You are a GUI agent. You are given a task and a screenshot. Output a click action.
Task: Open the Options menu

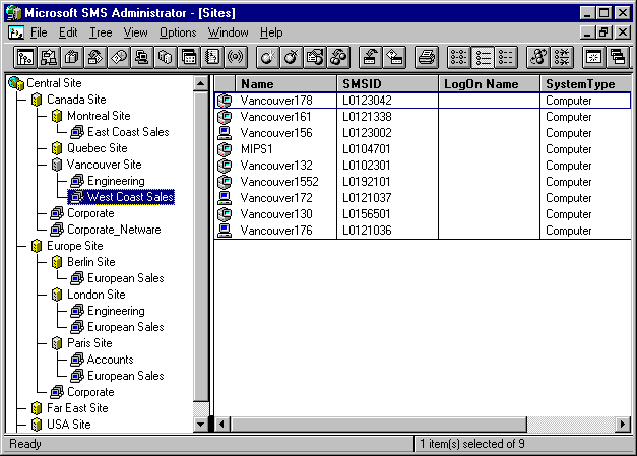(178, 33)
